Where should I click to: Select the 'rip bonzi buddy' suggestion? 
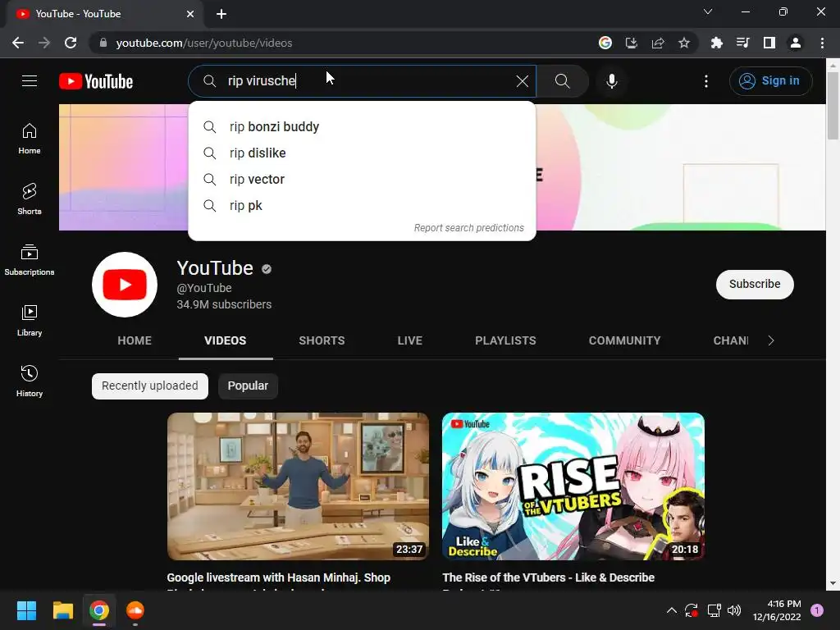[362, 126]
